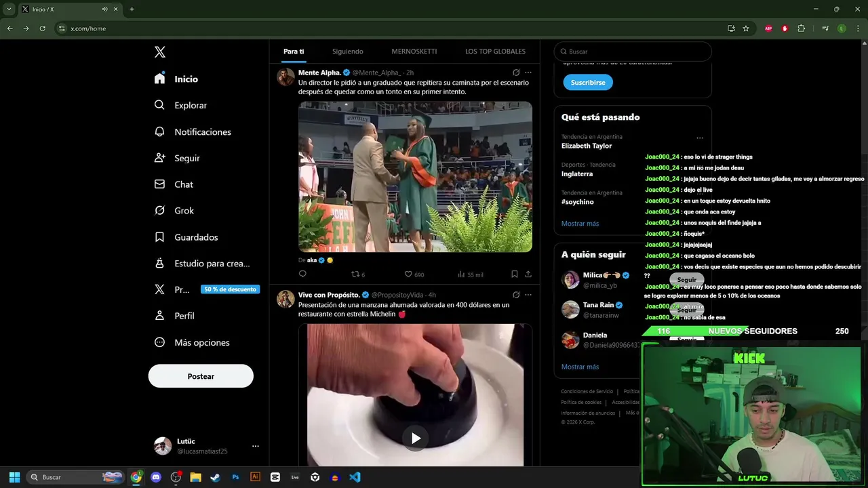Mute the tab via the speaker icon

[x=104, y=9]
